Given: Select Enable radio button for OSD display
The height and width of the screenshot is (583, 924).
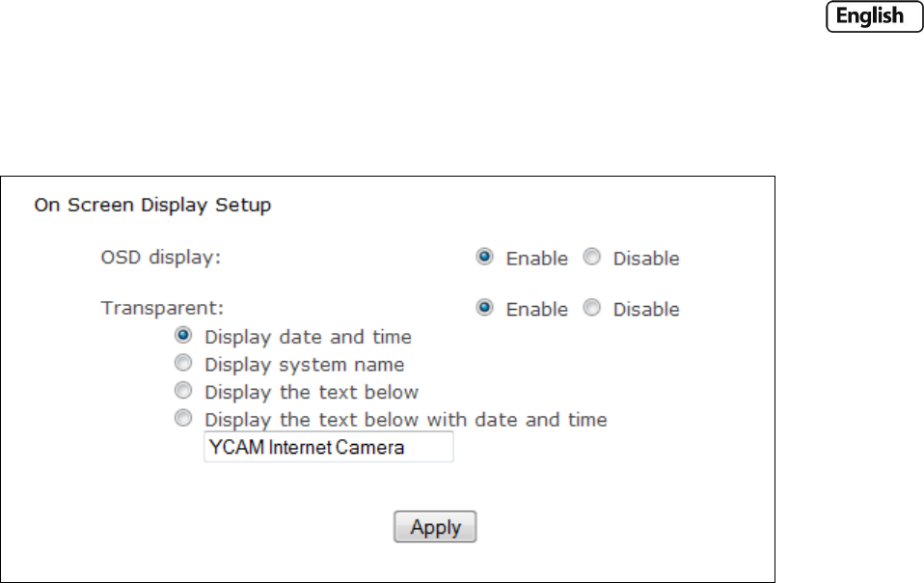Looking at the screenshot, I should click(x=486, y=258).
